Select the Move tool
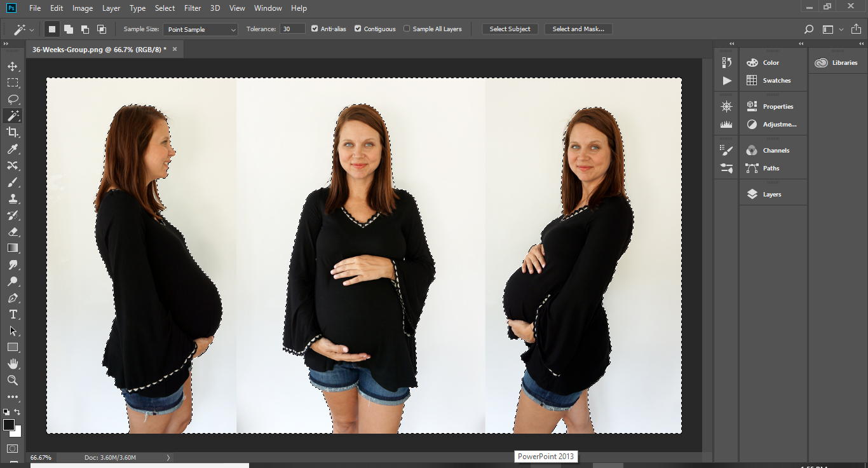868x468 pixels. click(x=13, y=66)
